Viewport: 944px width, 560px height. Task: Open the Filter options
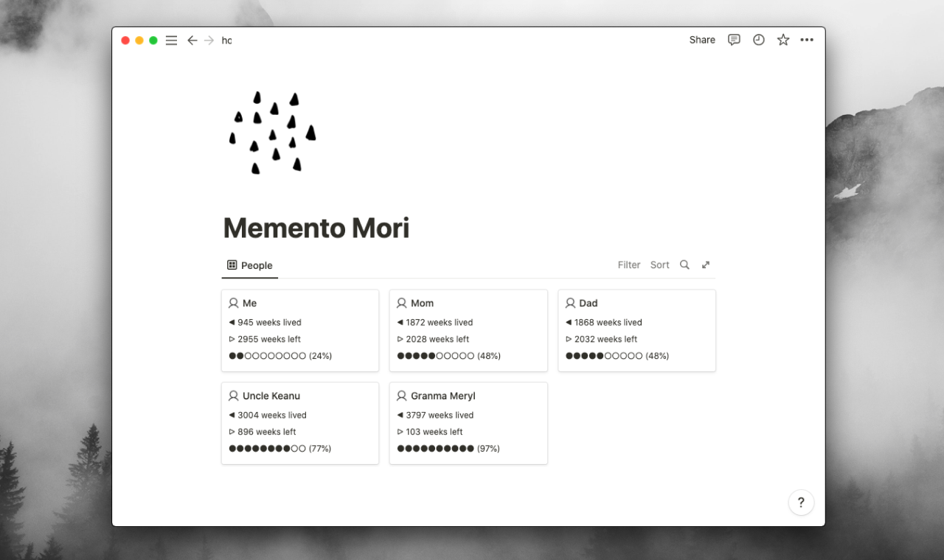[628, 265]
